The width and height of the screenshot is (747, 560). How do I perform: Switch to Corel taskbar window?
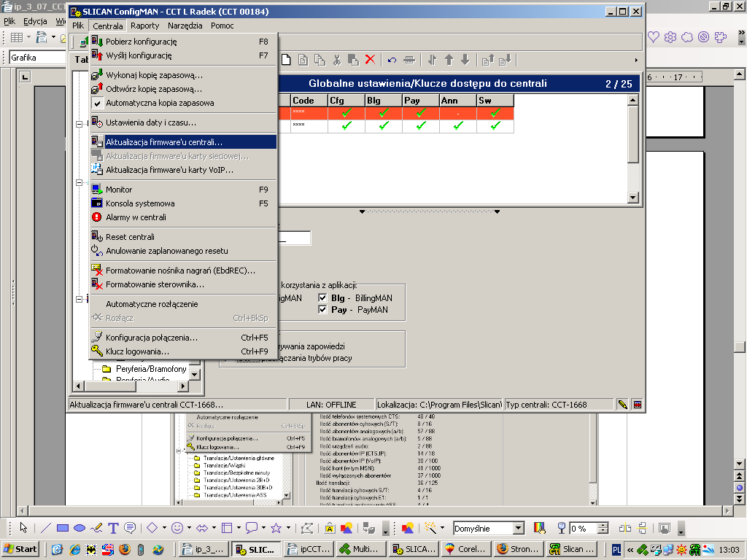pos(466,549)
